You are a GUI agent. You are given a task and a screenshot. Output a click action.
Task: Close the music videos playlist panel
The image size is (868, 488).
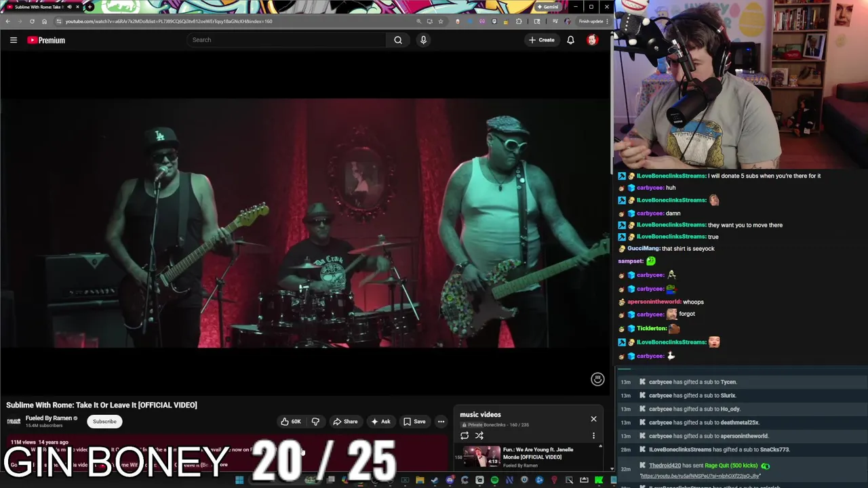[593, 419]
